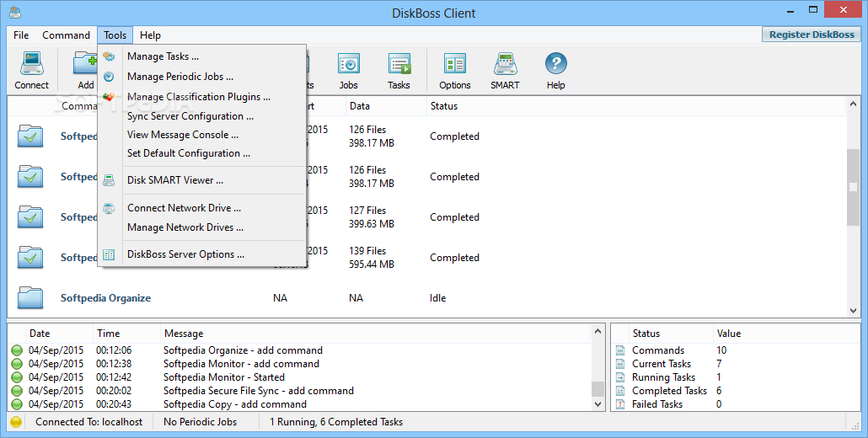Click up arrow of message log scrollbar
This screenshot has height=438, width=868.
597,331
